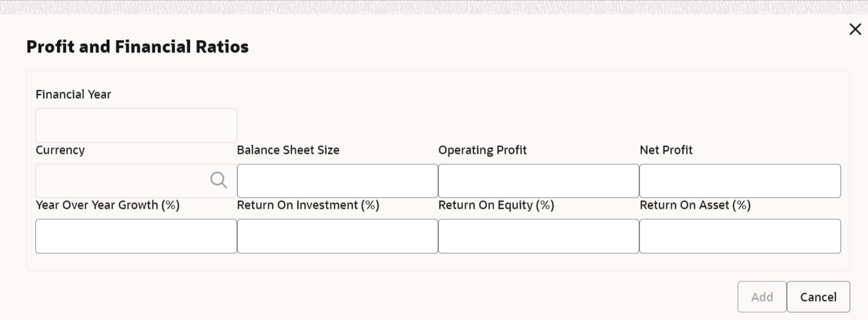Click the Financial Year label text
868x320 pixels.
(73, 94)
